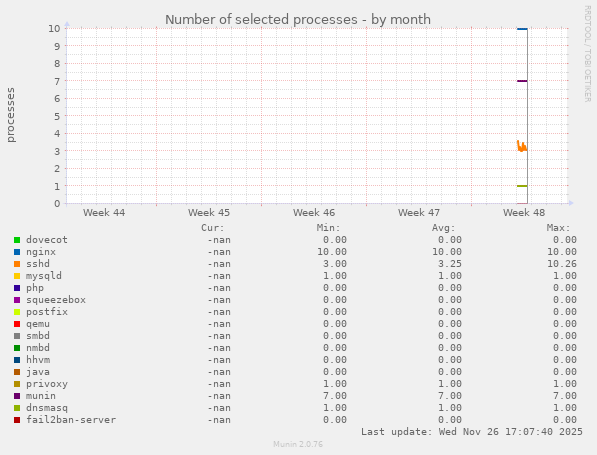Click the 'Max:' column header
The image size is (597, 455).
coord(559,228)
